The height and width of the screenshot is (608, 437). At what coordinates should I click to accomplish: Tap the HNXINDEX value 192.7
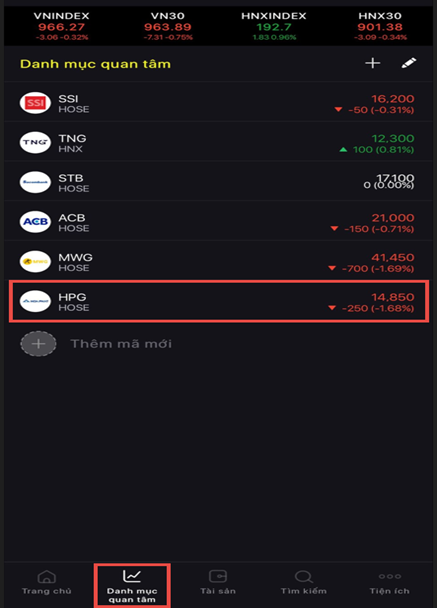coord(274,27)
